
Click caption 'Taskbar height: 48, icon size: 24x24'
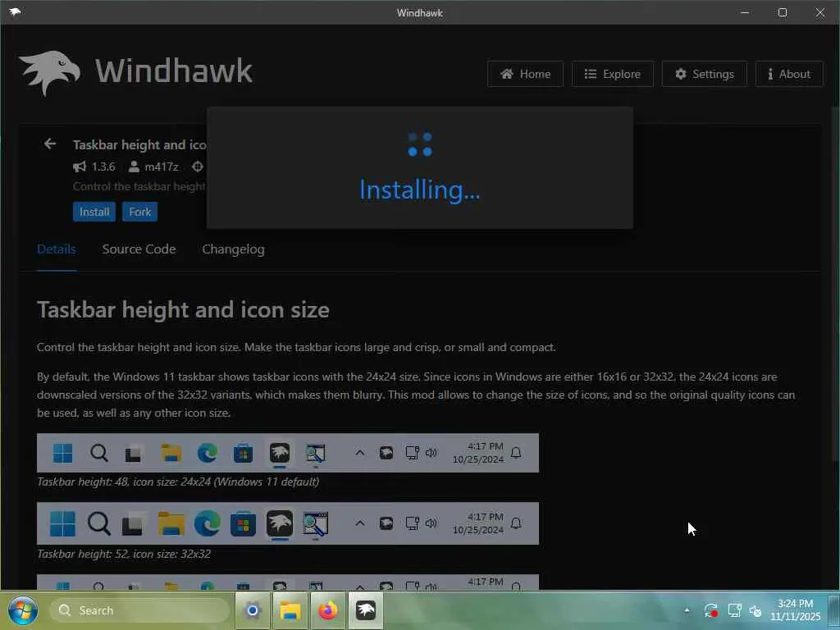[178, 482]
